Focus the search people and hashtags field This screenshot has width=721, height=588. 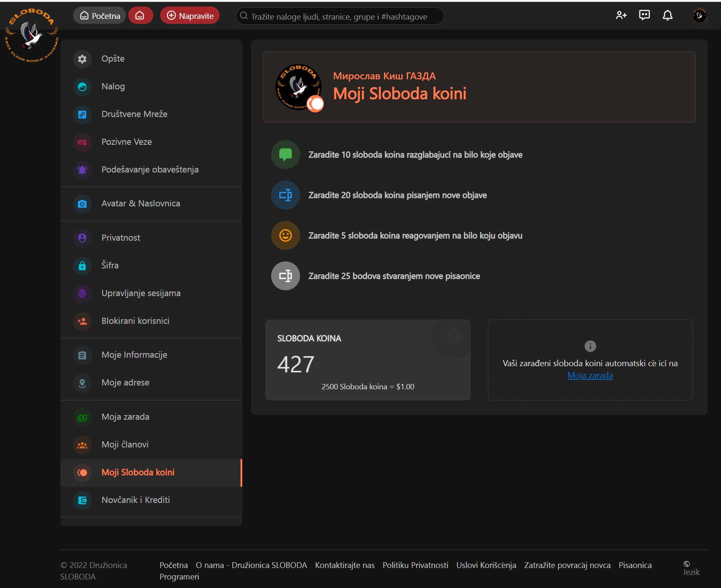(x=340, y=16)
